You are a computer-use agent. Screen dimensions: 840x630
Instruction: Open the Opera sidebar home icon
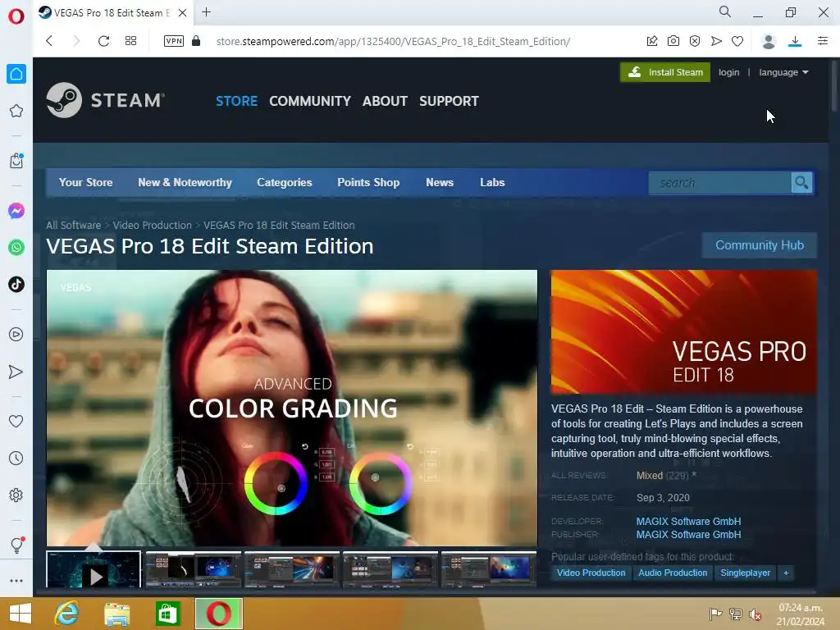pyautogui.click(x=16, y=74)
